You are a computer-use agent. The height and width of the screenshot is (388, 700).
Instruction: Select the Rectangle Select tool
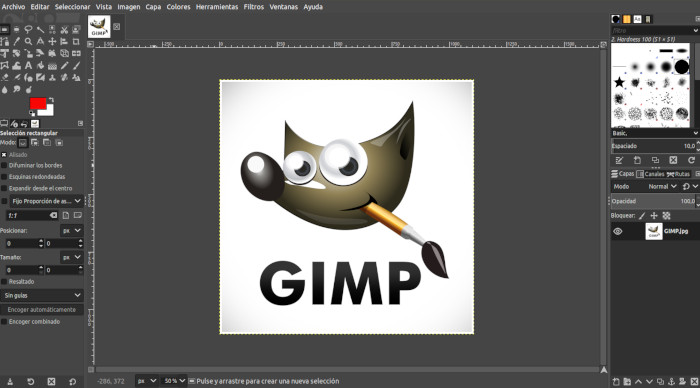click(x=4, y=29)
